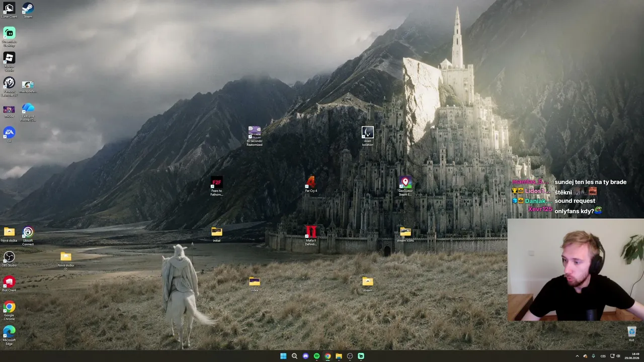Open File Explorer from the taskbar
The height and width of the screenshot is (362, 644).
pos(339,356)
